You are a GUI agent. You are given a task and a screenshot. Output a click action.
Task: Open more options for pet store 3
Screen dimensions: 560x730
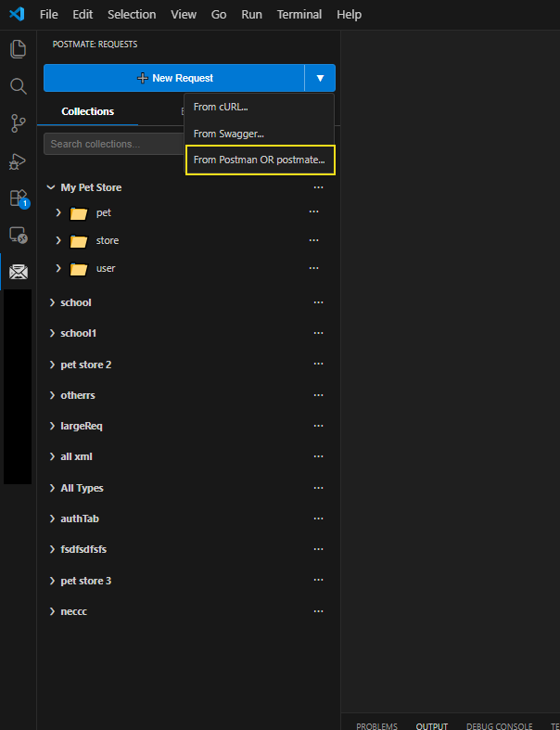(x=318, y=580)
